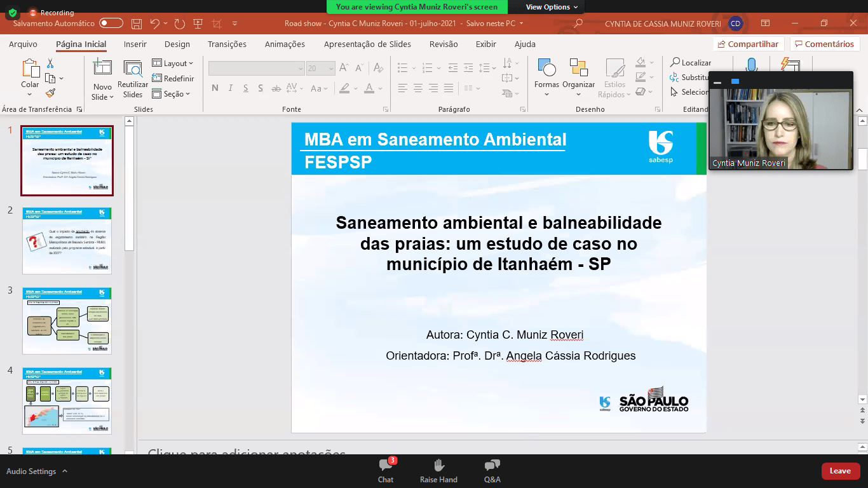The width and height of the screenshot is (868, 488).
Task: Open Zoom View Options dropdown
Action: (x=552, y=7)
